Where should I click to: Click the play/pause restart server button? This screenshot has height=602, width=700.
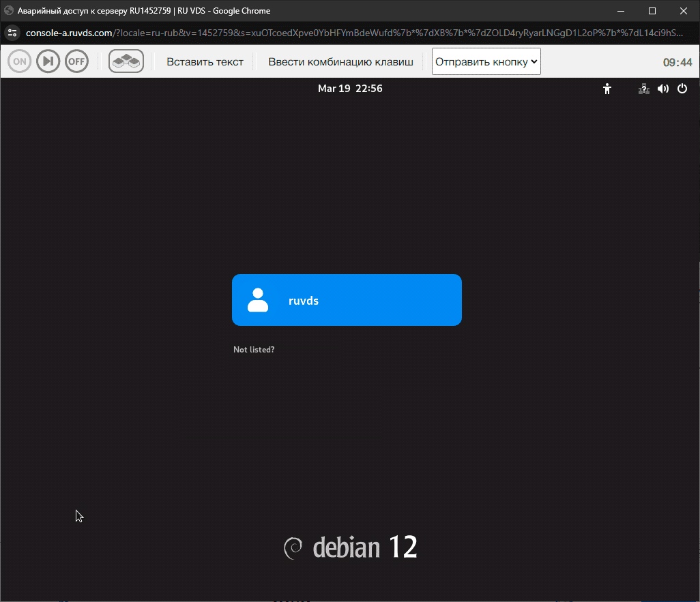[x=48, y=61]
